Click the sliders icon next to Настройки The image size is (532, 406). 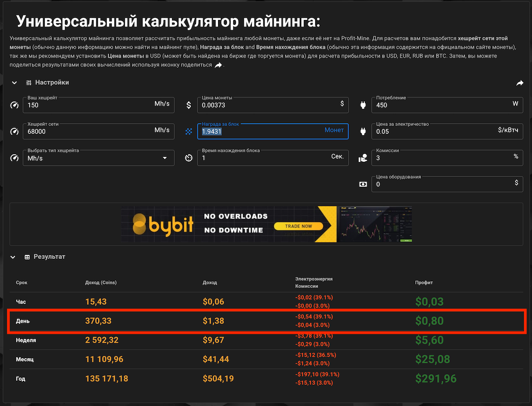tap(29, 83)
